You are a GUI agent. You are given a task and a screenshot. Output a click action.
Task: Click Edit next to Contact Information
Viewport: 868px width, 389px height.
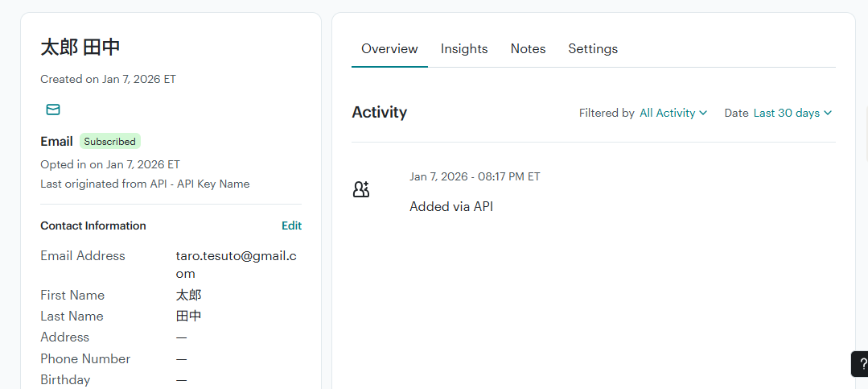click(x=291, y=226)
